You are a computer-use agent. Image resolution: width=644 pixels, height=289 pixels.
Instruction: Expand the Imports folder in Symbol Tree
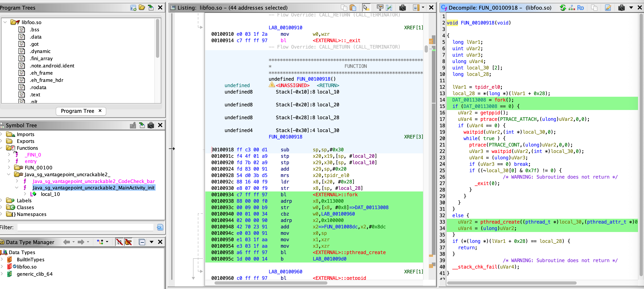point(1,134)
